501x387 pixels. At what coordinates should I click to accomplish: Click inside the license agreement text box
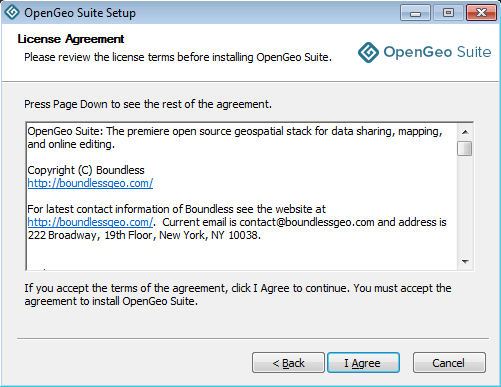click(x=242, y=197)
